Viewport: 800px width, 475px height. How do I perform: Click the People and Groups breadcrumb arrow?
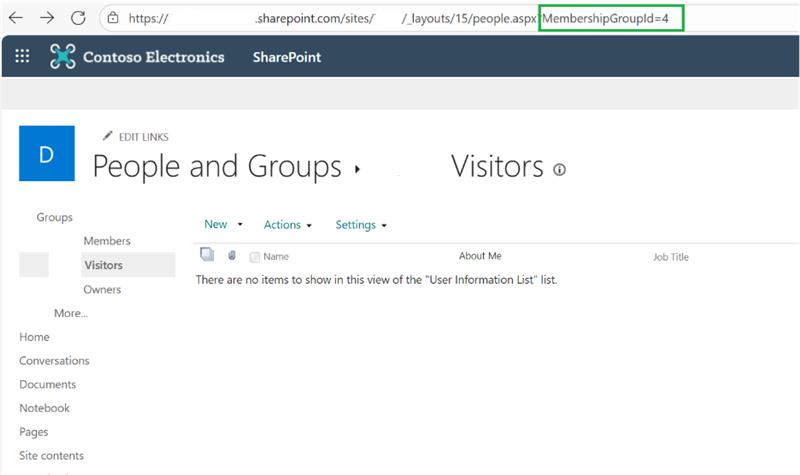357,169
